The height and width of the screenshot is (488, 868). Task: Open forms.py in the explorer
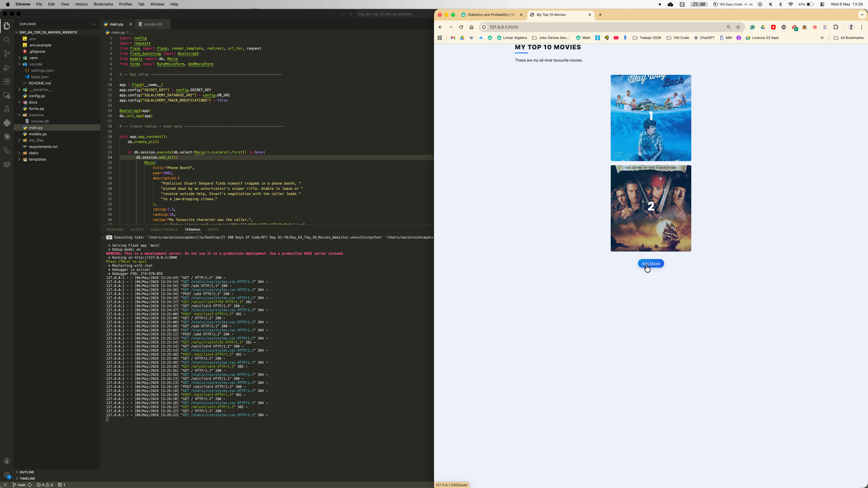pyautogui.click(x=36, y=109)
